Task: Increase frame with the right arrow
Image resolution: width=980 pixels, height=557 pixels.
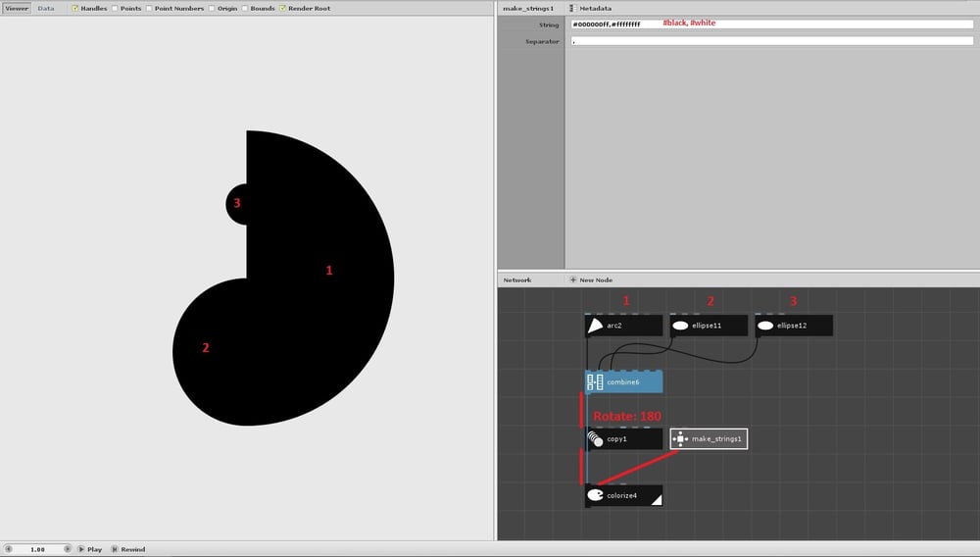Action: 67,549
